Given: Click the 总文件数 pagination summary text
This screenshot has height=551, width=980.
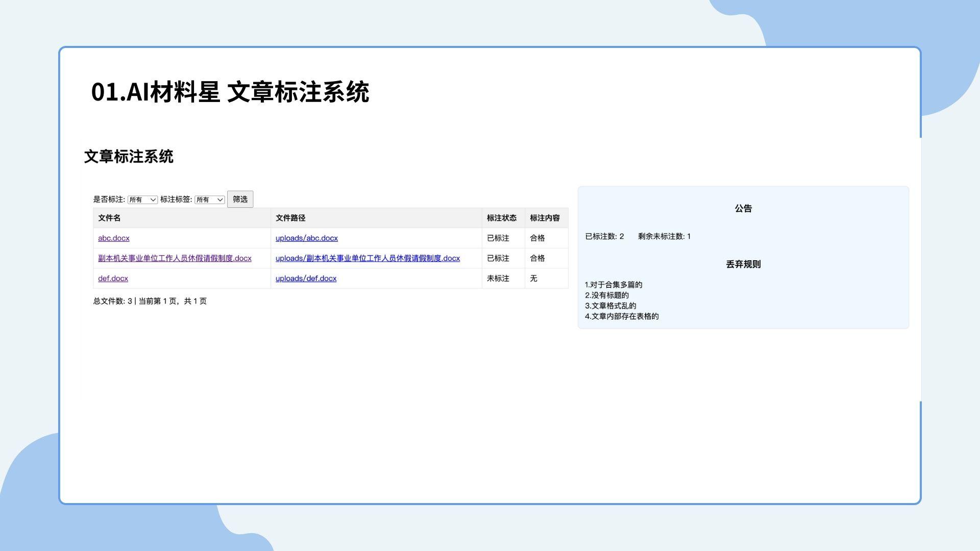Looking at the screenshot, I should pos(150,301).
